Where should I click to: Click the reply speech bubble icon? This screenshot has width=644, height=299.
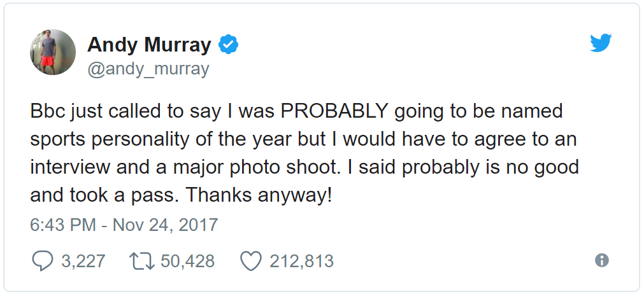pyautogui.click(x=42, y=261)
